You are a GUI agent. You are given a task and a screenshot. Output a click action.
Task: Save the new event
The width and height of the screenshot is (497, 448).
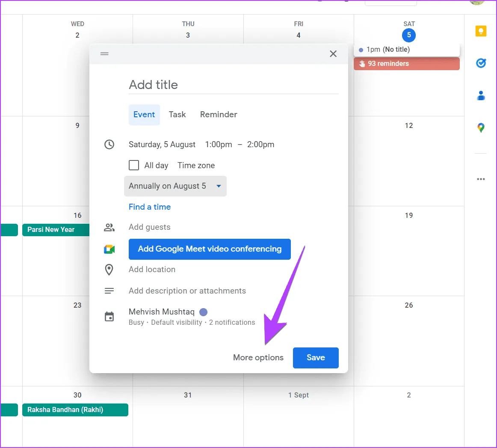(x=316, y=358)
